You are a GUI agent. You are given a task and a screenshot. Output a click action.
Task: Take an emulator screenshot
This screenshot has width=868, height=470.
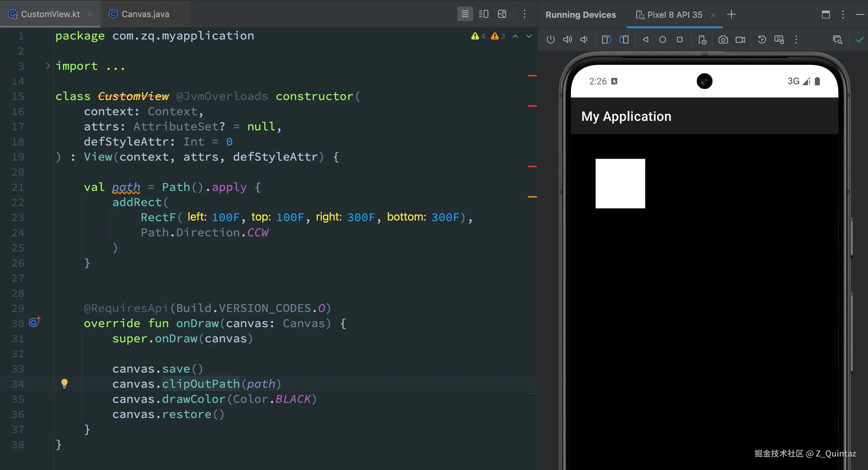click(x=723, y=40)
